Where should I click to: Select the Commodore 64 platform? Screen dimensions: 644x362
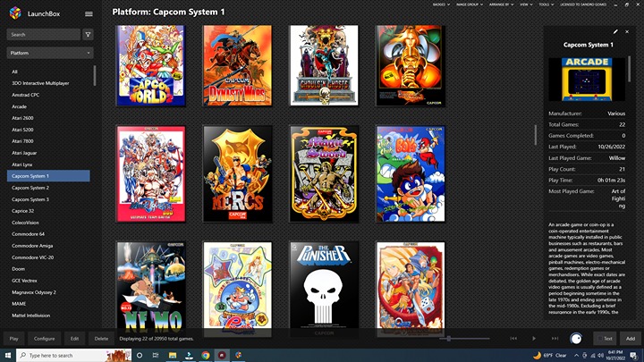[x=48, y=234]
